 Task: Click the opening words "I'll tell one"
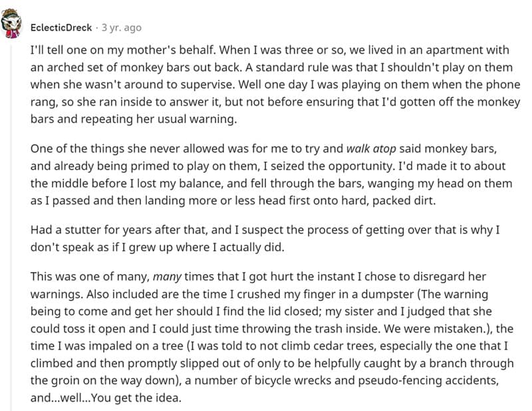pyautogui.click(x=60, y=51)
